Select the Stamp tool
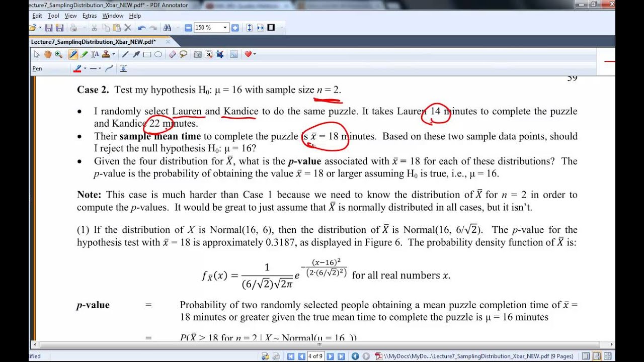Viewport: 644px width, 362px height. point(106,54)
